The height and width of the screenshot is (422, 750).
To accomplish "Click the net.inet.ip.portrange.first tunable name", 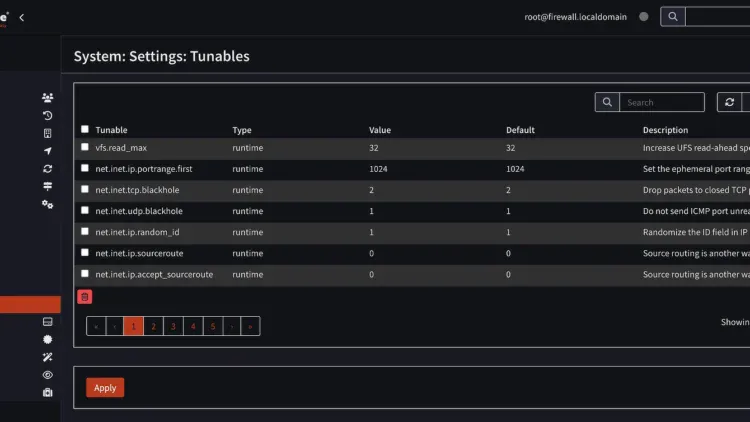I will (143, 169).
